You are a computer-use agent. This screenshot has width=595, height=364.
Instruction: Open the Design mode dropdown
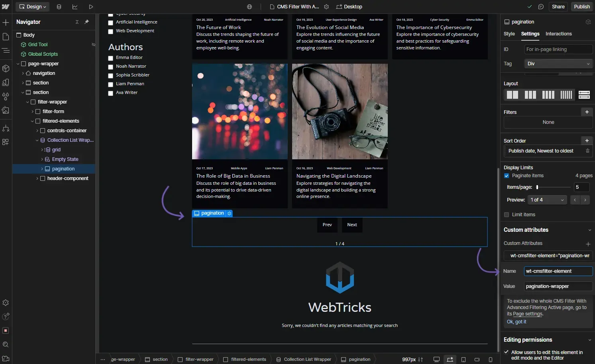coord(33,7)
